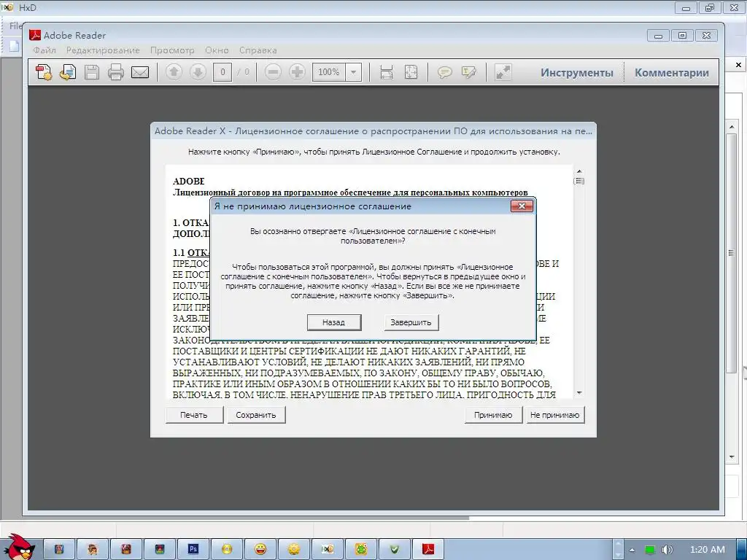Open the yellow smiley taskbar icon
The height and width of the screenshot is (560, 747).
point(260,549)
